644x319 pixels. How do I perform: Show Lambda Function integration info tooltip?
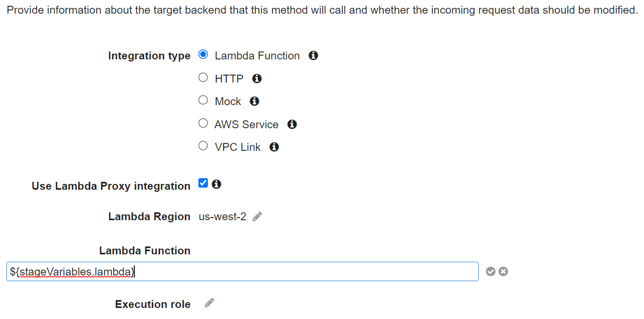(313, 55)
